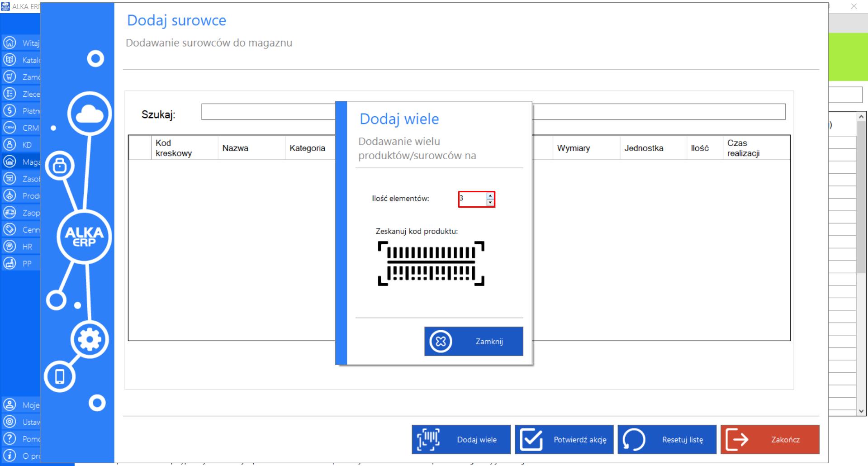Select the Zlecenia list icon in sidebar
The height and width of the screenshot is (466, 868).
point(9,94)
